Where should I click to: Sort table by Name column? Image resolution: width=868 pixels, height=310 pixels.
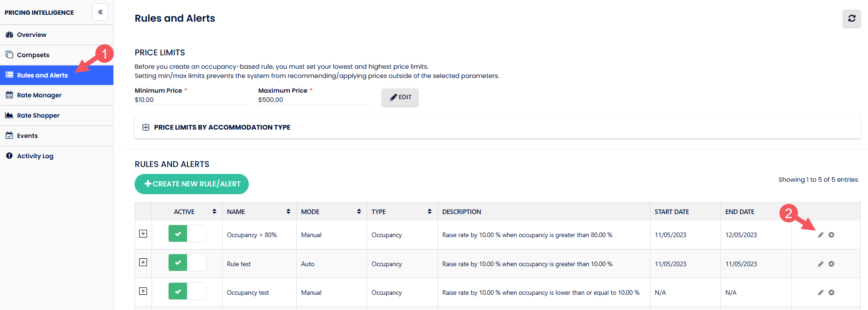tap(258, 212)
